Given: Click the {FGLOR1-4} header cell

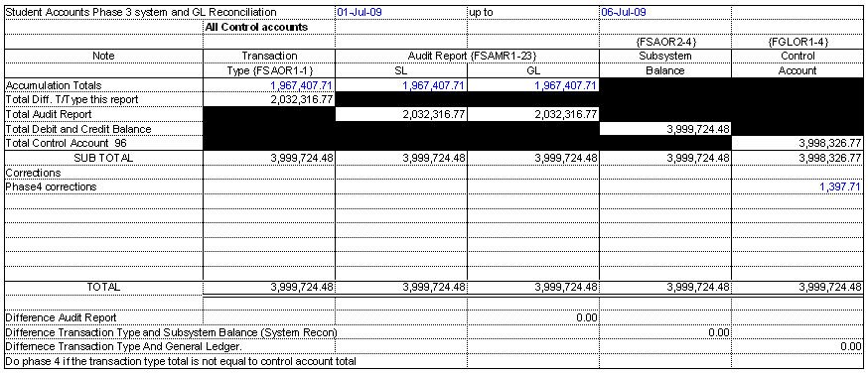Looking at the screenshot, I should pos(796,42).
